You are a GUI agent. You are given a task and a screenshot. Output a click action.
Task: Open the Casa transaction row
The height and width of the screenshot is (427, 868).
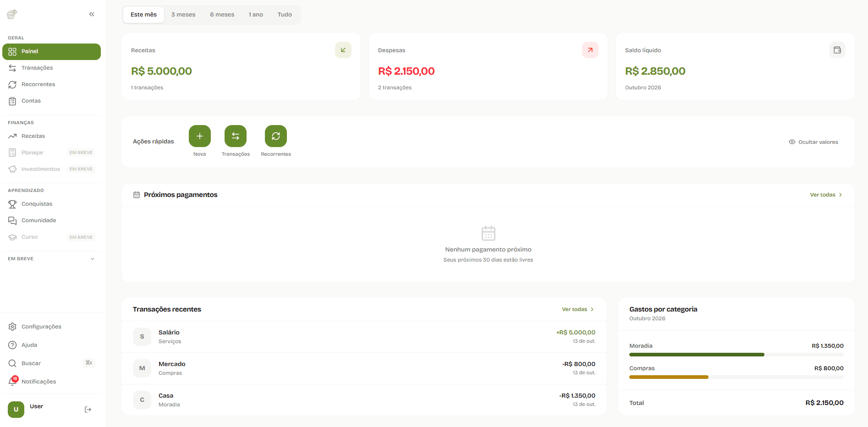[364, 400]
